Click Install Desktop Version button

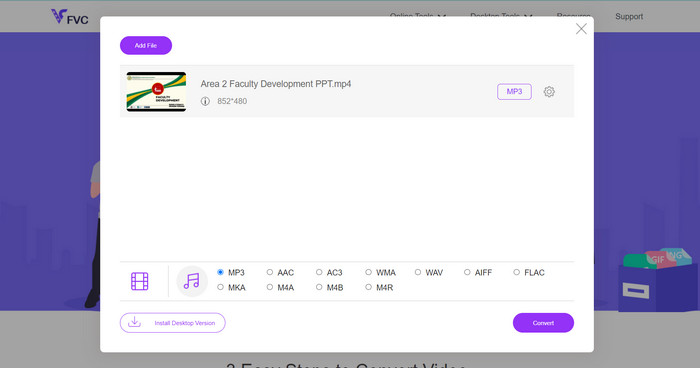(173, 323)
